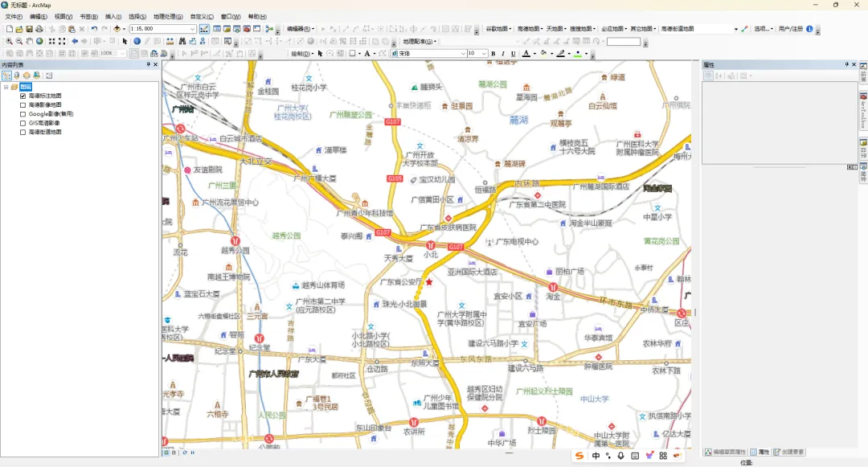Switch to List By Selection view
This screenshot has height=467, width=868.
36,76
